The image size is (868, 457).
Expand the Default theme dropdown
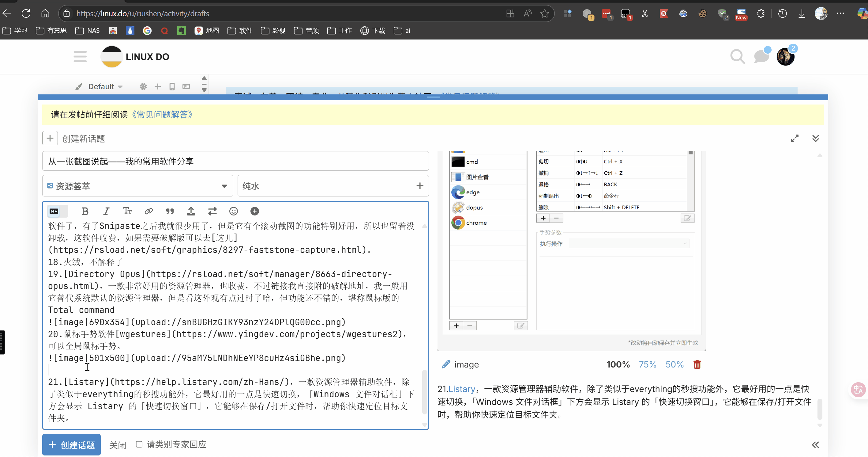pyautogui.click(x=105, y=87)
